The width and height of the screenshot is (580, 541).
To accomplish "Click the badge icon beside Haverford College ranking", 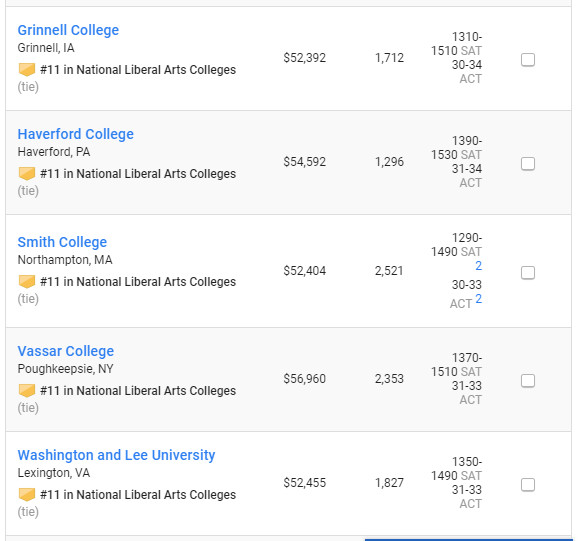I will 27,173.
